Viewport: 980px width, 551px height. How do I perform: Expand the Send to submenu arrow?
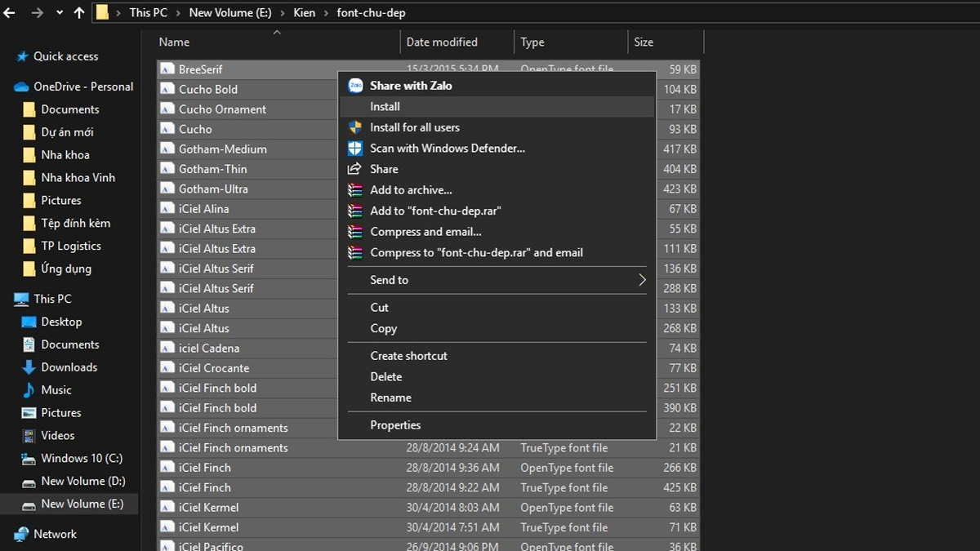[642, 280]
